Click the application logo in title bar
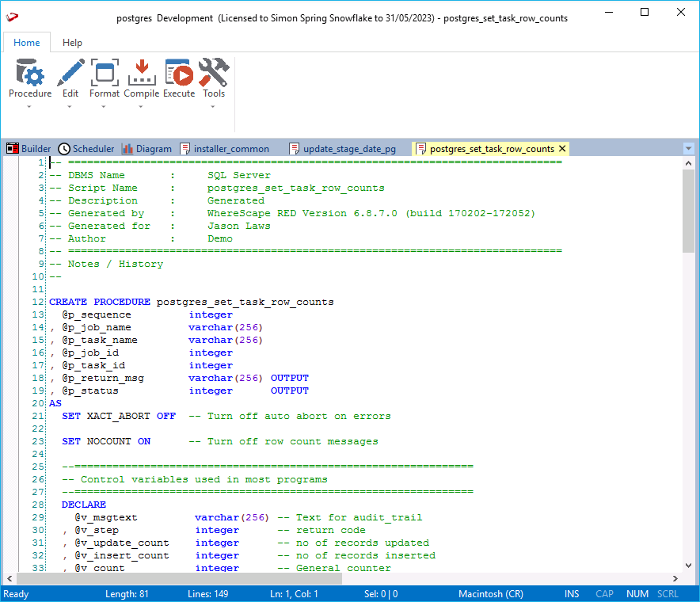Viewport: 700px width, 602px height. pyautogui.click(x=12, y=17)
